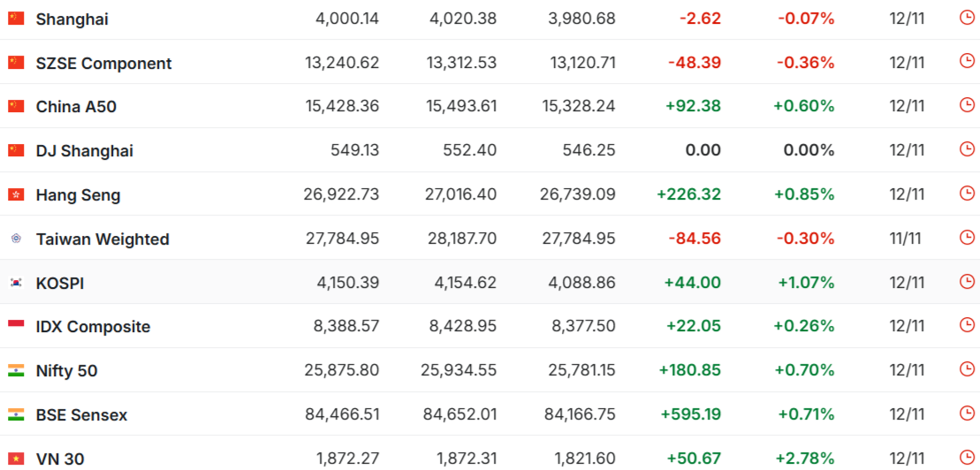Open the Nifty 50 index link
The height and width of the screenshot is (470, 980).
67,371
